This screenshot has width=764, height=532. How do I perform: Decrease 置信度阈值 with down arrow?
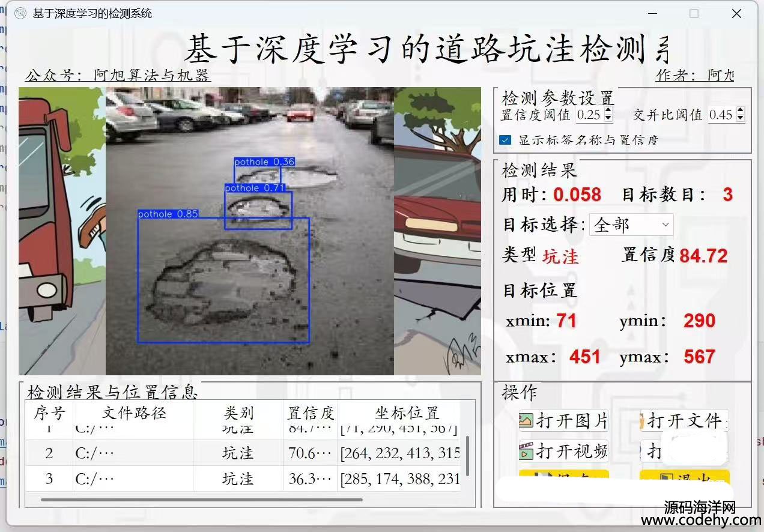pos(608,118)
